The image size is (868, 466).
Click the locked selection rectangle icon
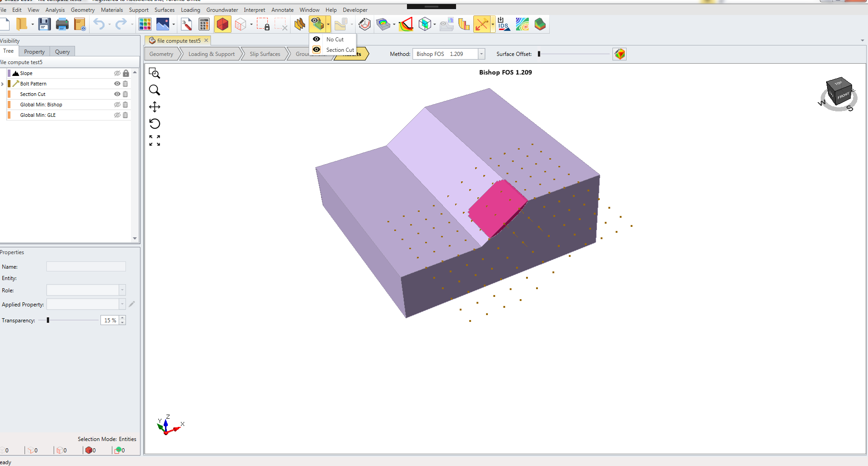(x=263, y=24)
